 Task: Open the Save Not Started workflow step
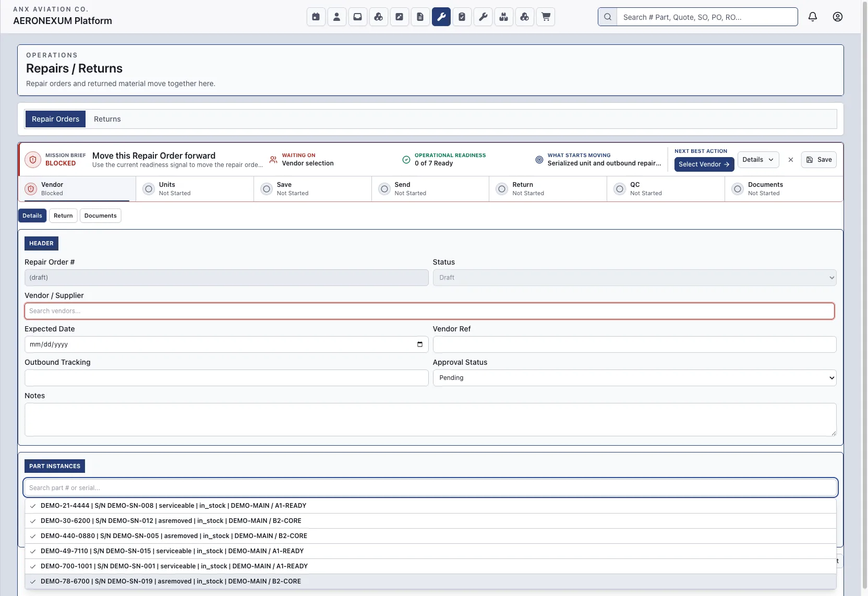pyautogui.click(x=313, y=189)
